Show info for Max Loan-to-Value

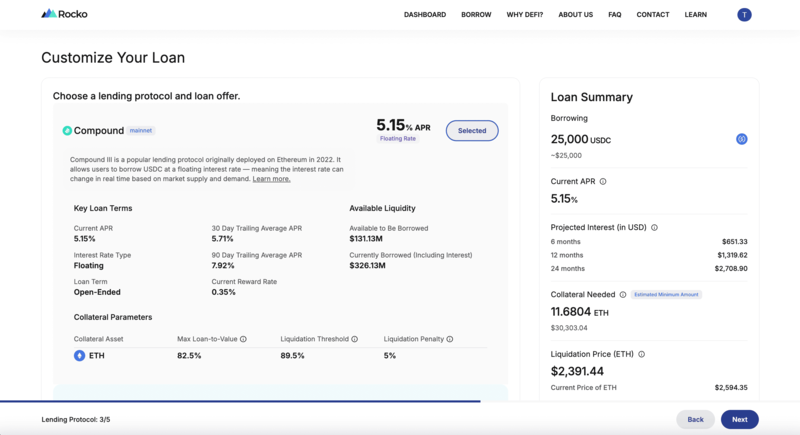243,339
